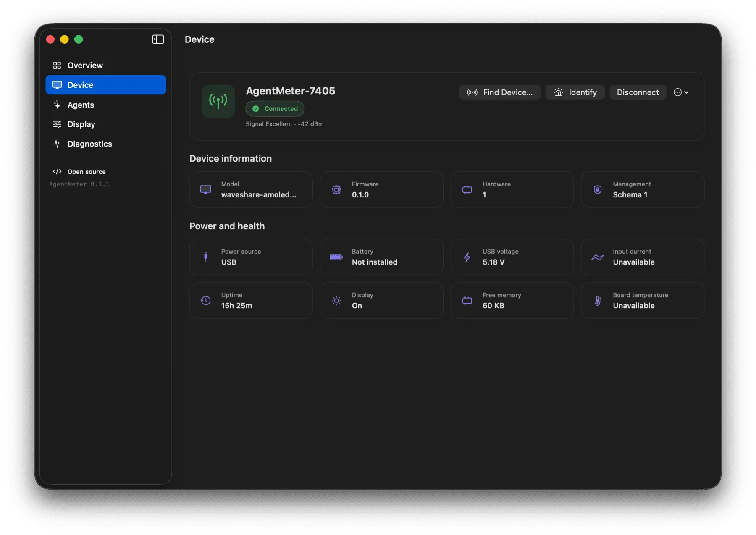Click the 'AgentMeter 0.1.1' version text

(79, 184)
